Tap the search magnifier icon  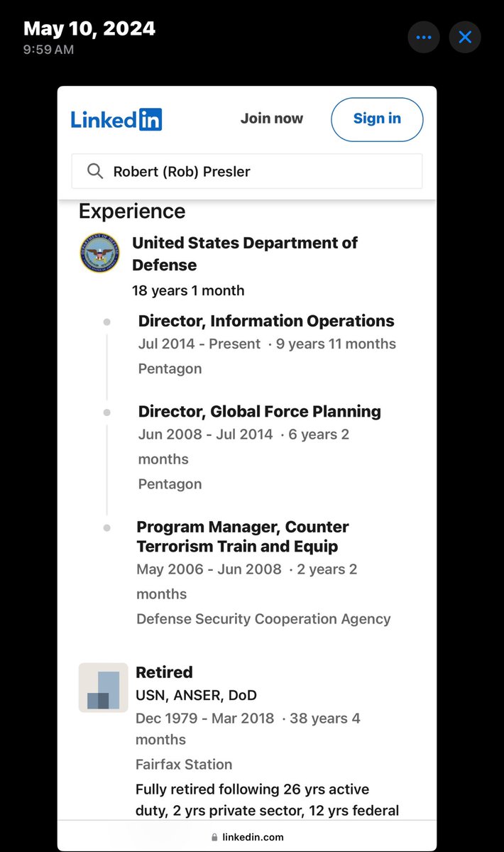coord(95,171)
